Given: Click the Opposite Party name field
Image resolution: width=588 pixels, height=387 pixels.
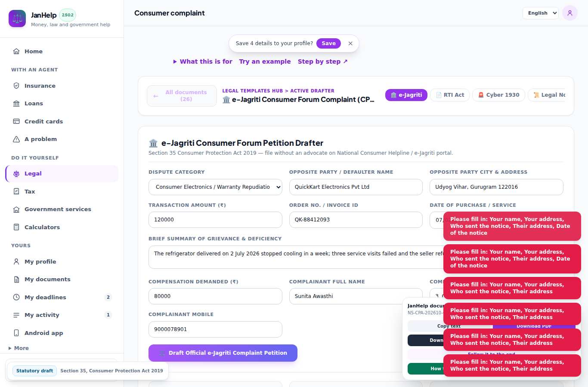Looking at the screenshot, I should pos(356,187).
